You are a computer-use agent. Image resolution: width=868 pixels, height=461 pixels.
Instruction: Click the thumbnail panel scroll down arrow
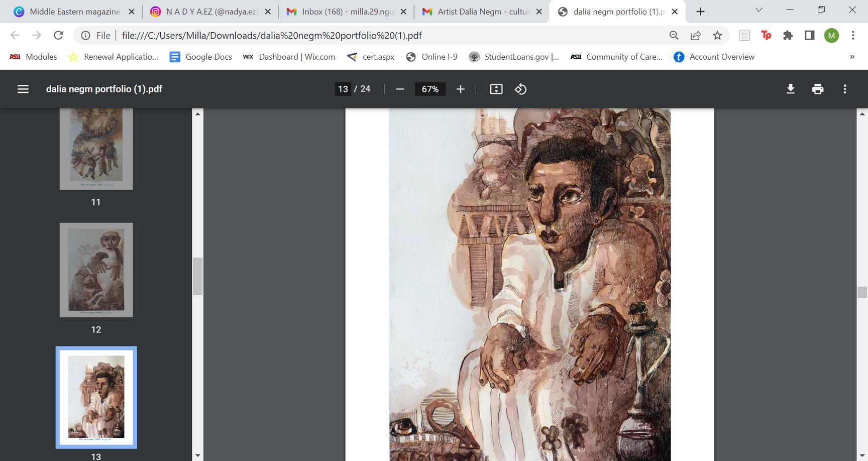(198, 455)
